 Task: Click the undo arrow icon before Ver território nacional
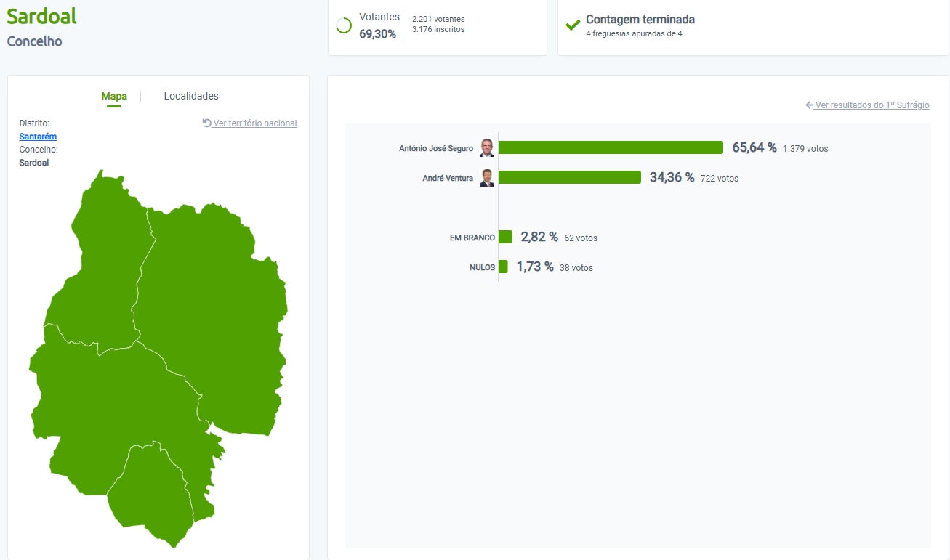[x=206, y=123]
